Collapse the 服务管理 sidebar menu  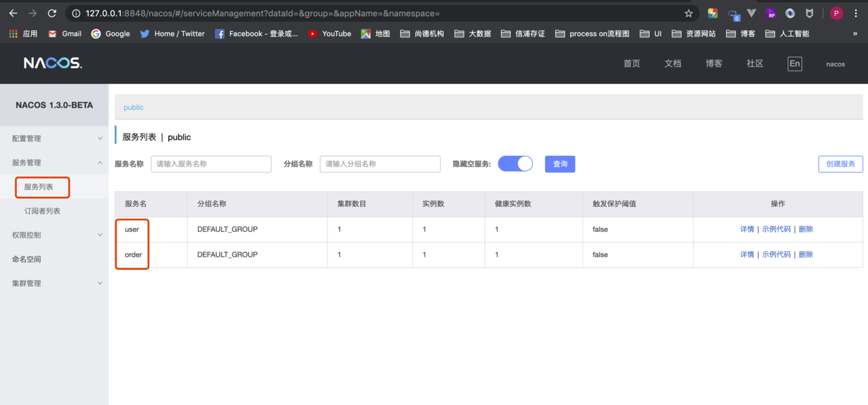54,163
